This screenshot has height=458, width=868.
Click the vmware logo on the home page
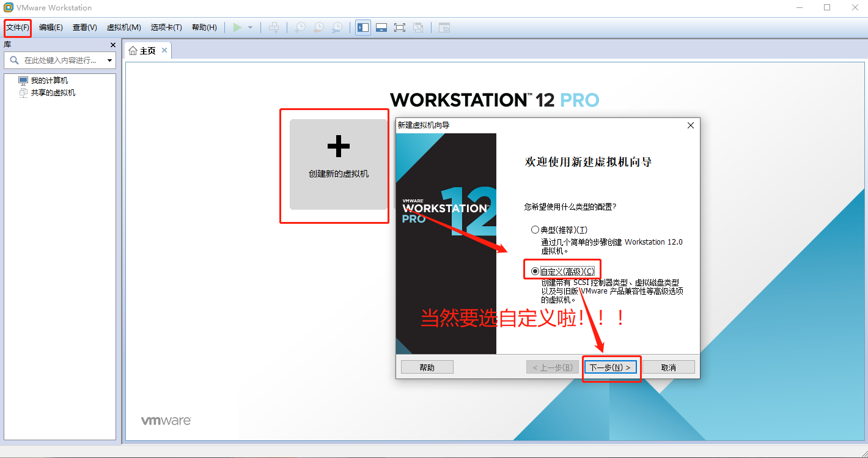(x=166, y=421)
